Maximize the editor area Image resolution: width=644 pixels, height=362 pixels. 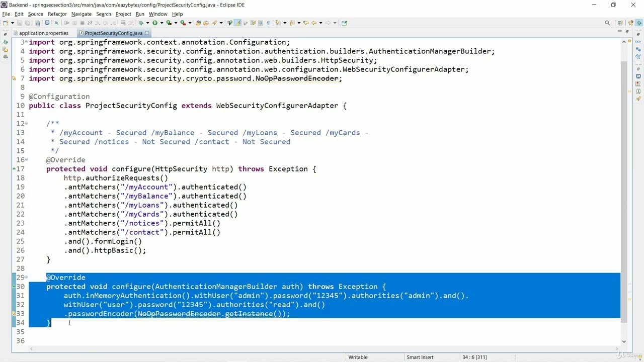click(x=627, y=31)
